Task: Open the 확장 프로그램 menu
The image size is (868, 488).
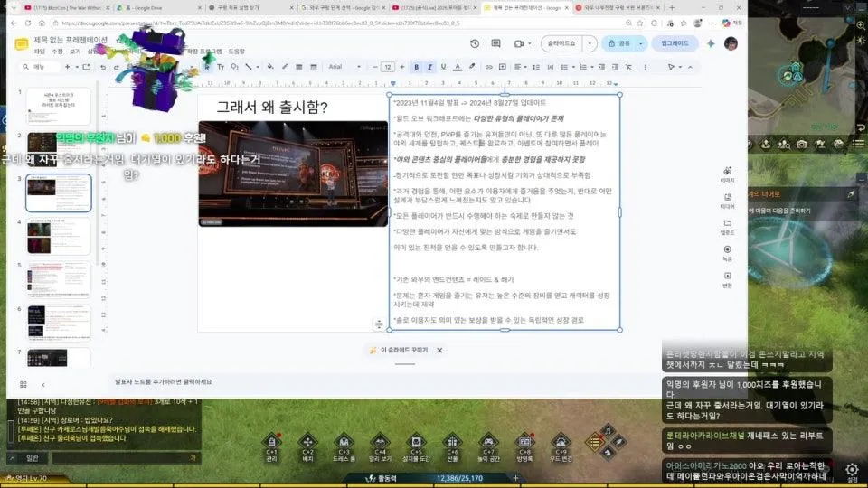Action: tap(204, 52)
